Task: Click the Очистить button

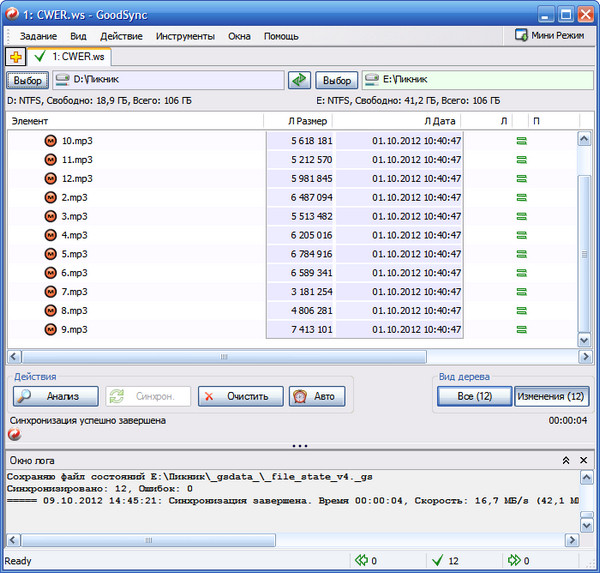Action: coord(234,397)
